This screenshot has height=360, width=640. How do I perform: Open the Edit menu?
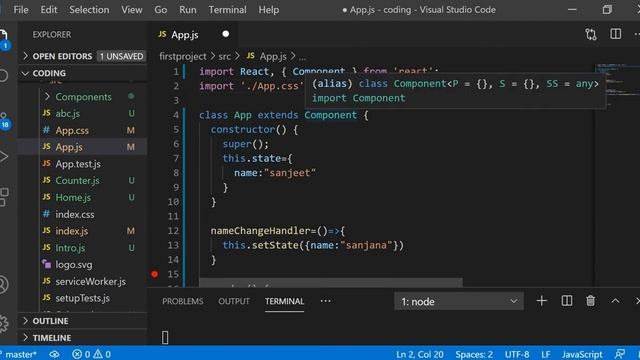pyautogui.click(x=49, y=10)
